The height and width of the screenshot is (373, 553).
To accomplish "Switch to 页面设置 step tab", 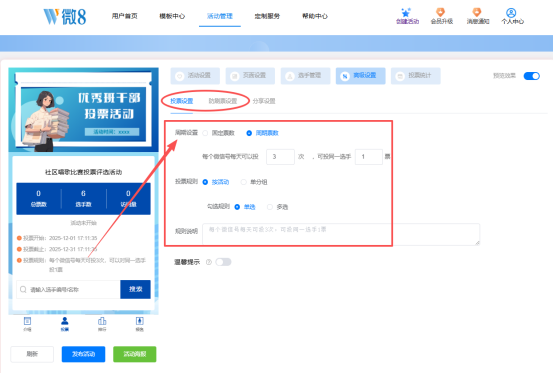I will click(250, 76).
